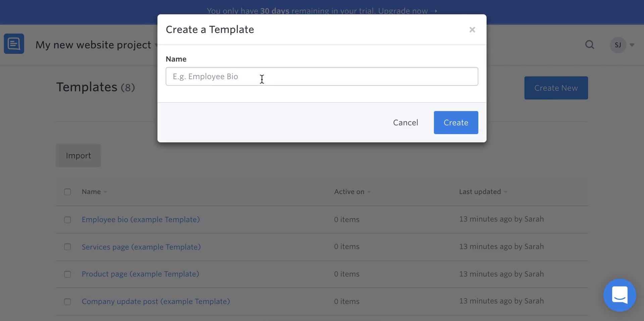644x321 pixels.
Task: Open the SJ user avatar menu
Action: (618, 45)
